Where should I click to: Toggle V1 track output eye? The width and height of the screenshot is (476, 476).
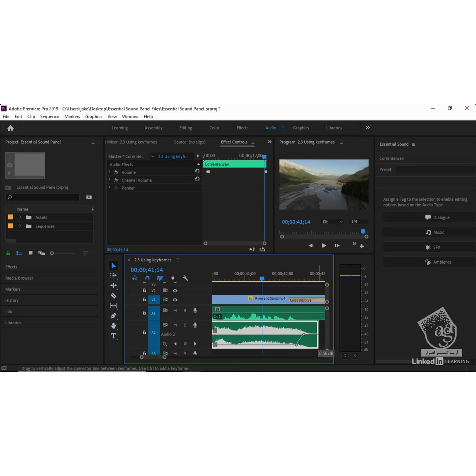pyautogui.click(x=175, y=300)
